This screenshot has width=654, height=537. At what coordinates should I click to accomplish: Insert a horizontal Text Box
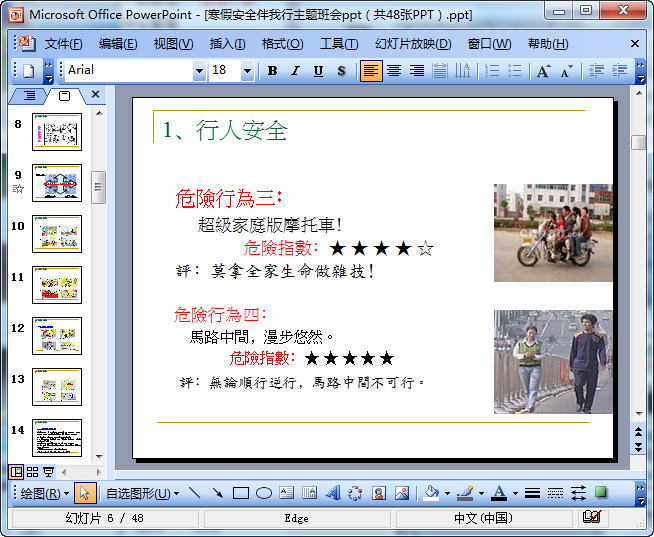click(x=287, y=493)
